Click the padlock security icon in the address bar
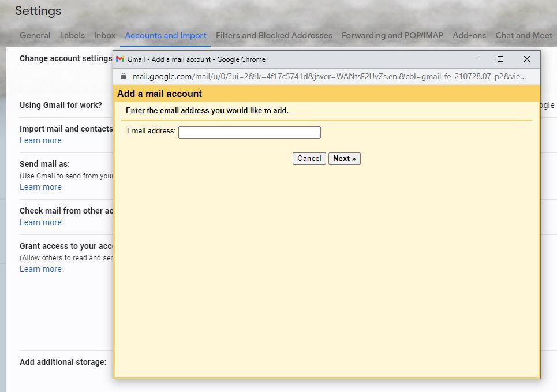557x392 pixels. 124,75
